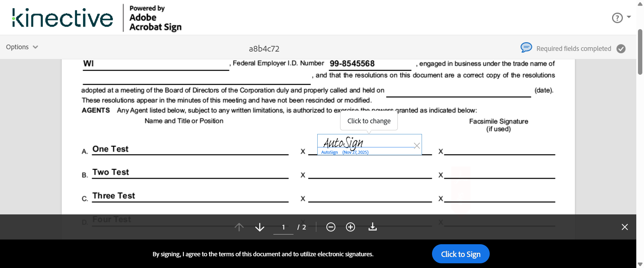644x268 pixels.
Task: Click the name Three Test
Action: (x=114, y=196)
